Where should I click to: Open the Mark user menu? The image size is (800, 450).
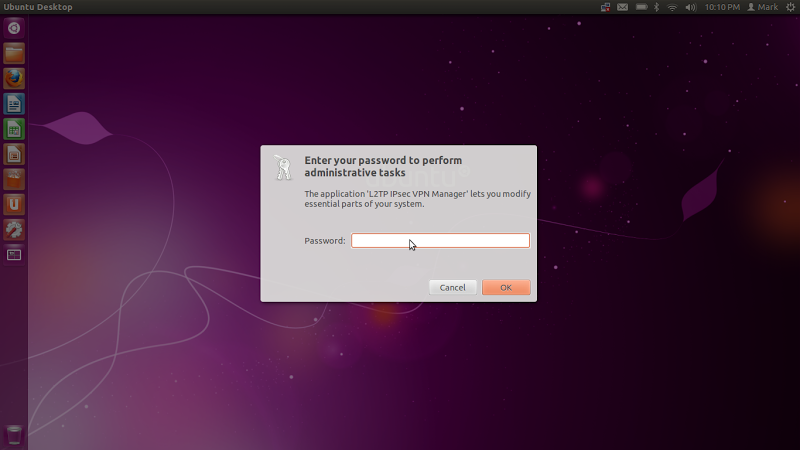(763, 7)
